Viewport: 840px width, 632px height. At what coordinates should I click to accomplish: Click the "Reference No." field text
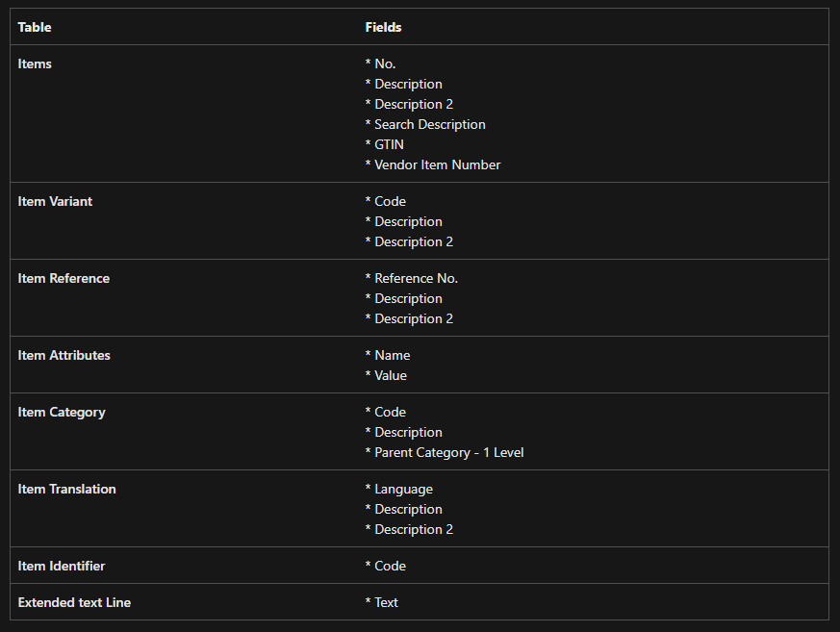point(416,278)
